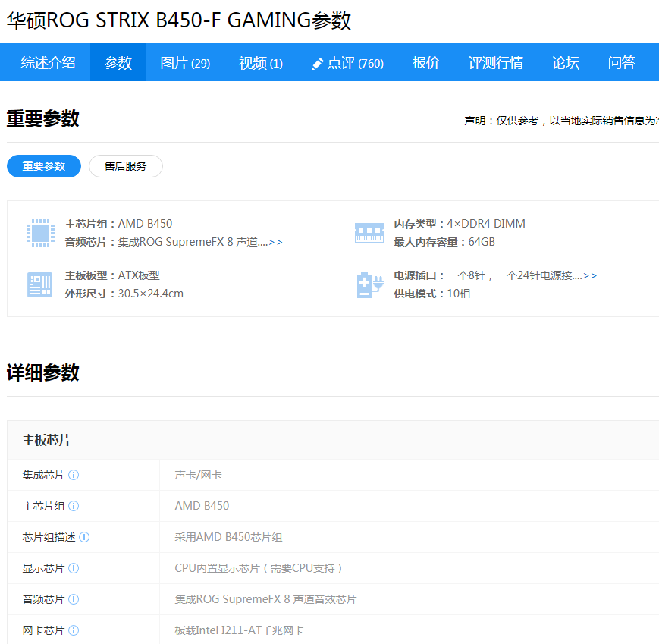This screenshot has height=644, width=659.
Task: Expand audio chip details via >> link
Action: pyautogui.click(x=275, y=242)
